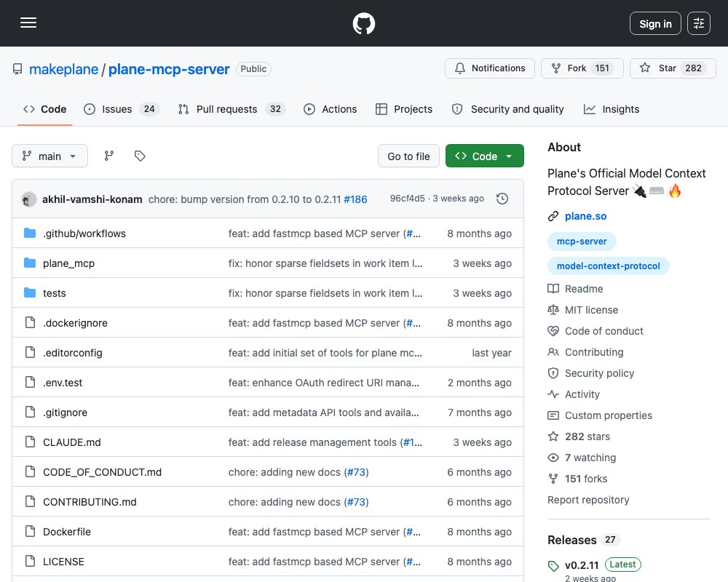Viewport: 728px width, 582px height.
Task: Open akhil-vamshi-konam author link
Action: 92,199
